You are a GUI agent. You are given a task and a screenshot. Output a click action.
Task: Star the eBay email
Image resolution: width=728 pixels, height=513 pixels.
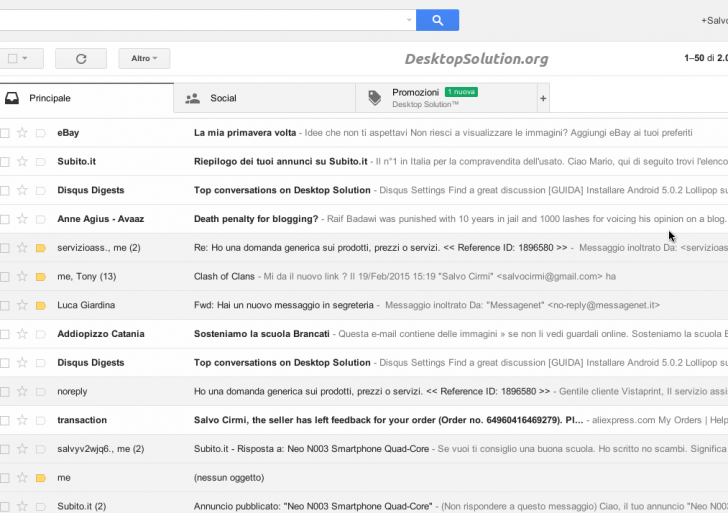(22, 132)
